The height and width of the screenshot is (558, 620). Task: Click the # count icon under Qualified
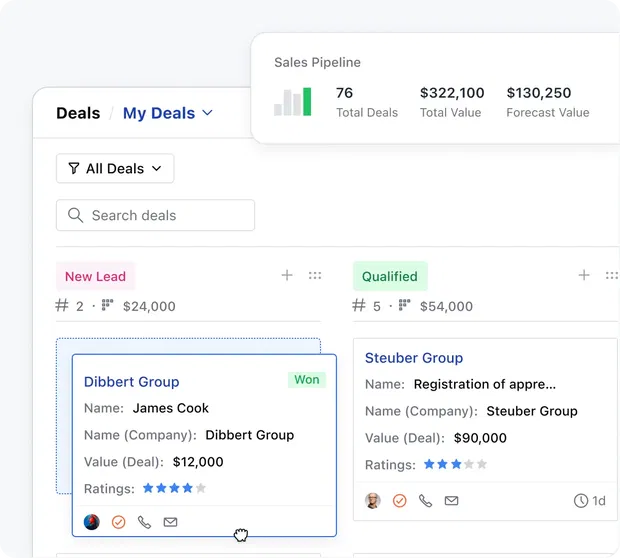pyautogui.click(x=359, y=305)
